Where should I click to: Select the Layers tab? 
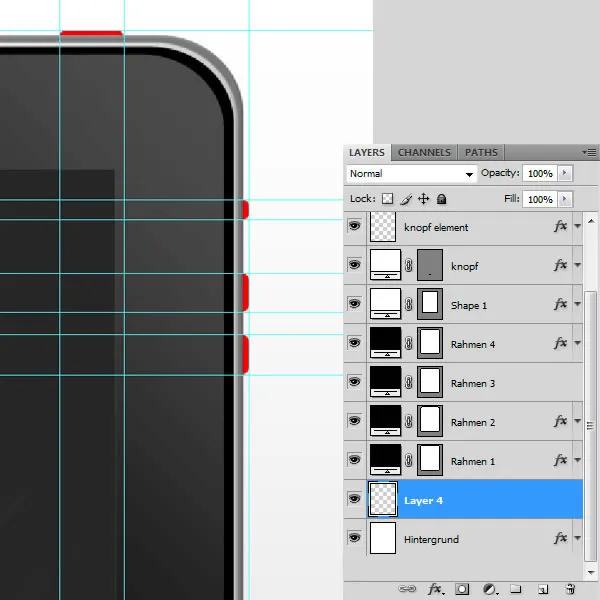click(x=367, y=152)
